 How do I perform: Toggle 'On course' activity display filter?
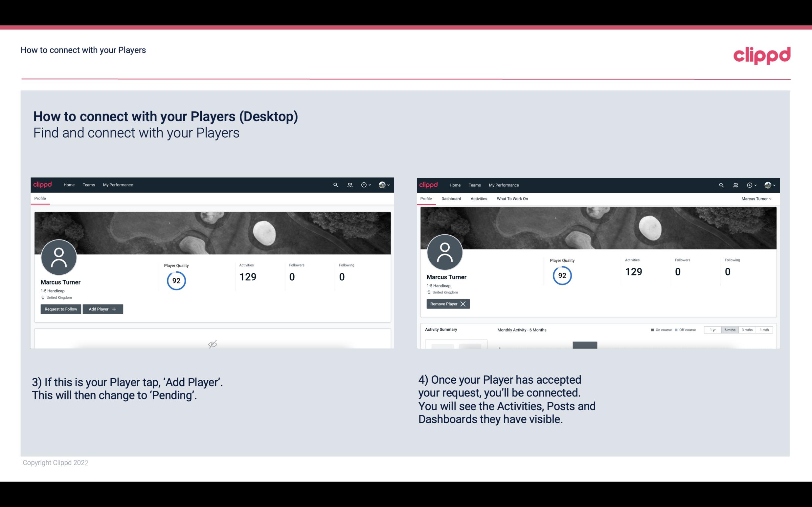click(659, 329)
